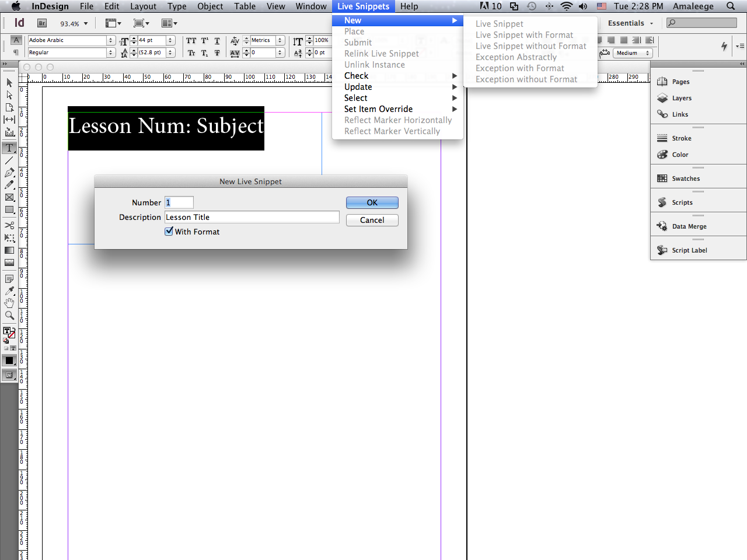This screenshot has width=747, height=560.
Task: Open the Adobe Arabic font dropdown
Action: pos(111,40)
